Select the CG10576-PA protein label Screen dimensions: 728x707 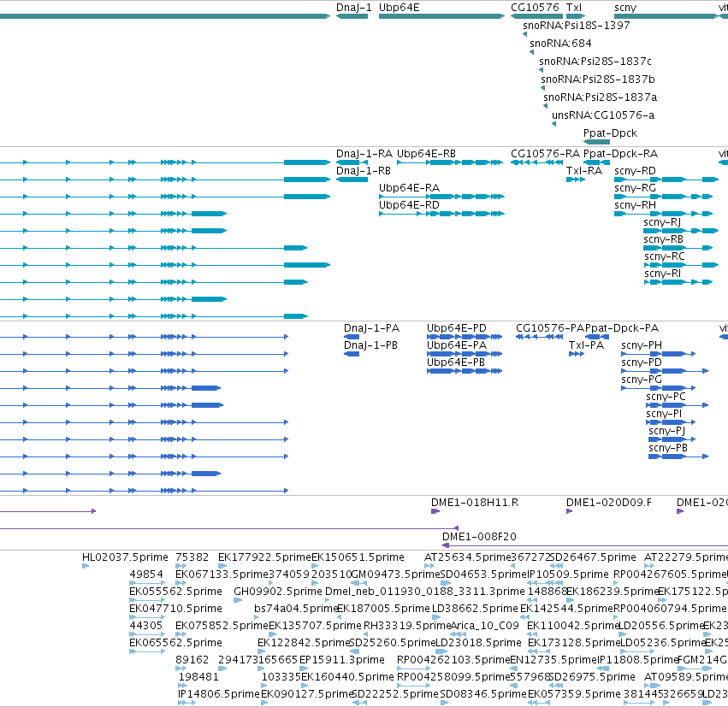pos(550,328)
